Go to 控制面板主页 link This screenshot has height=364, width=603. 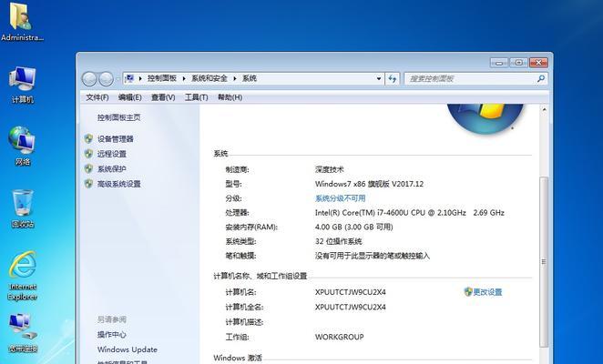pyautogui.click(x=118, y=117)
